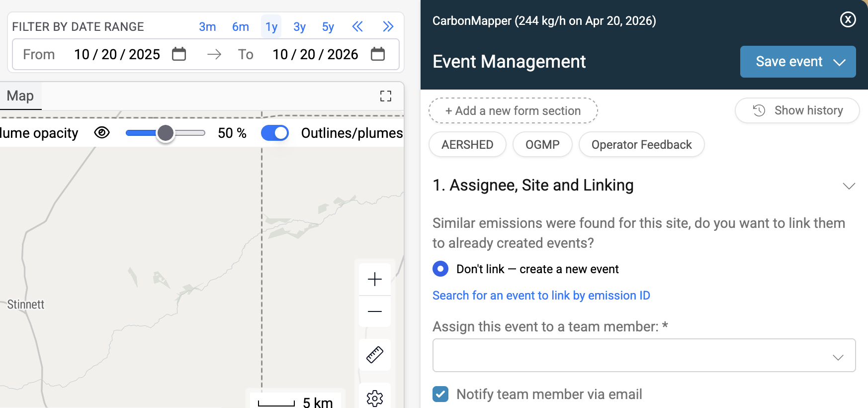Open map settings gear

(375, 398)
